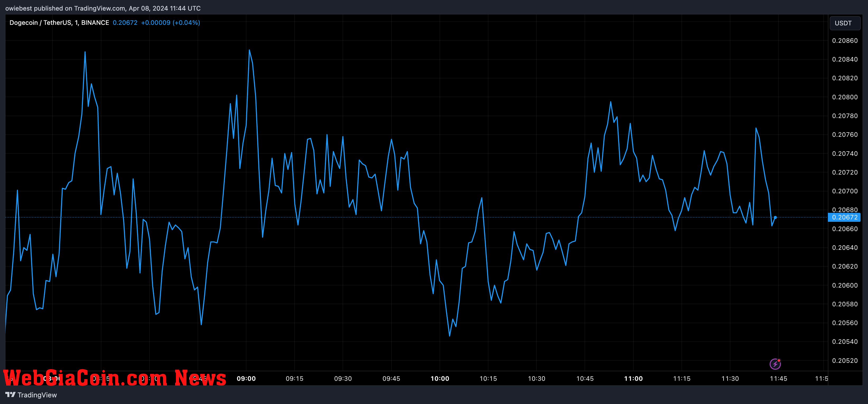
Task: Click the 09:45 time axis label
Action: click(391, 379)
